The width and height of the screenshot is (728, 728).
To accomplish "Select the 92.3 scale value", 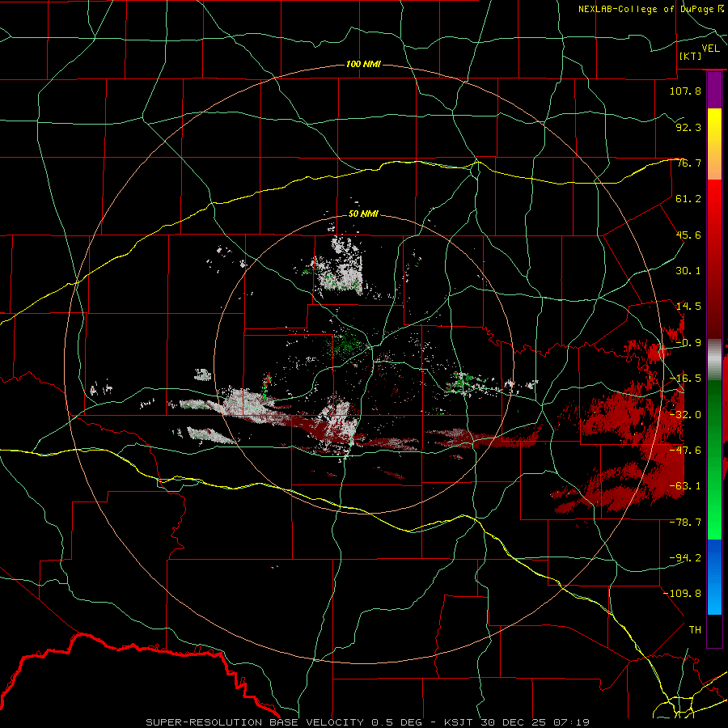I will (x=688, y=127).
